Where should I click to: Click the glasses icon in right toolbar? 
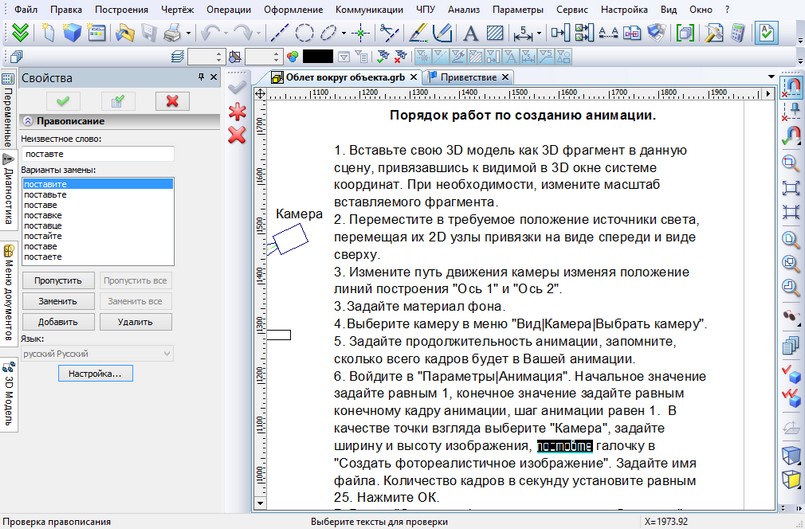[x=791, y=317]
